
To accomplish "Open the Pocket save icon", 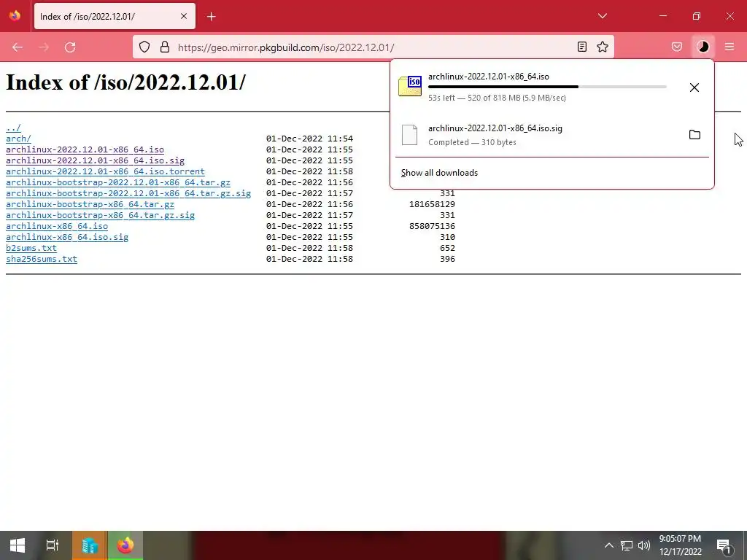I will point(676,47).
